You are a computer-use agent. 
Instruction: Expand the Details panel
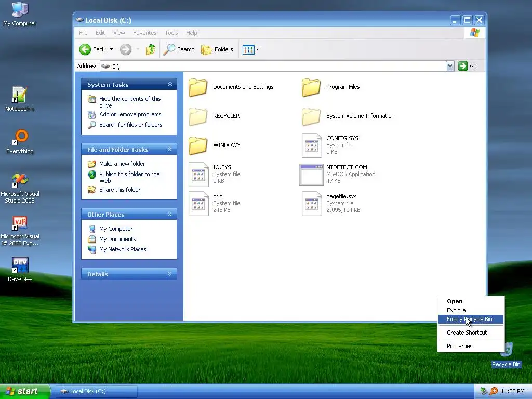click(170, 274)
